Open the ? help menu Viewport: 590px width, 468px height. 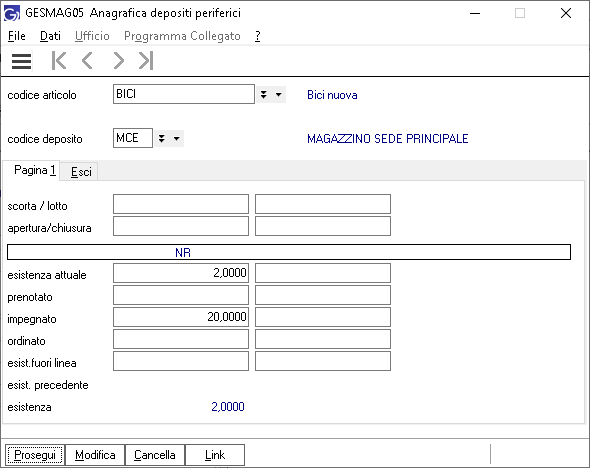[x=257, y=36]
